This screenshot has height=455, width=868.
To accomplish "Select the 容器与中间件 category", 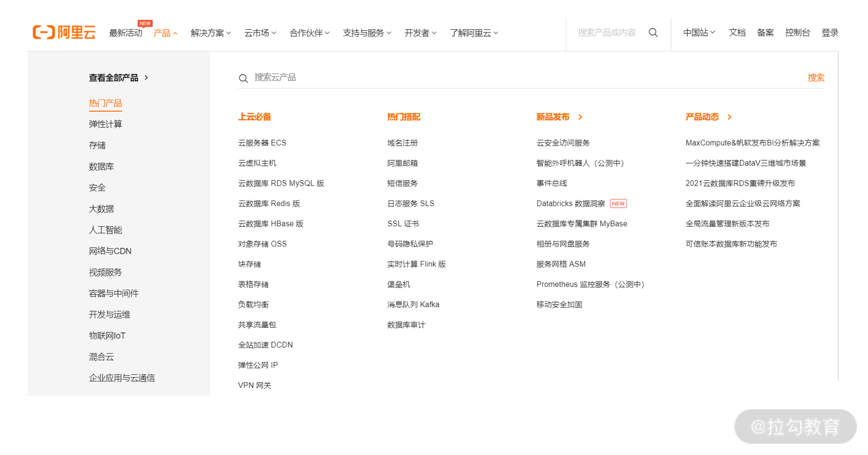I will click(x=113, y=293).
